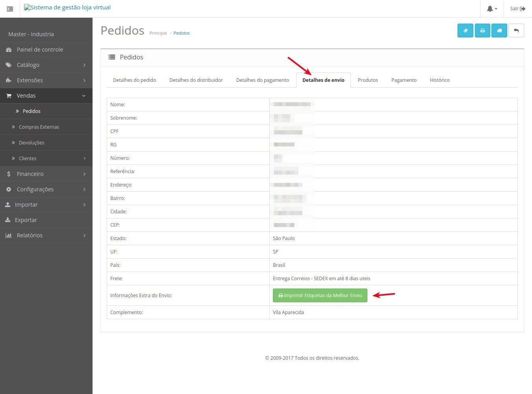Click the truck shipping icon button

pyautogui.click(x=499, y=31)
